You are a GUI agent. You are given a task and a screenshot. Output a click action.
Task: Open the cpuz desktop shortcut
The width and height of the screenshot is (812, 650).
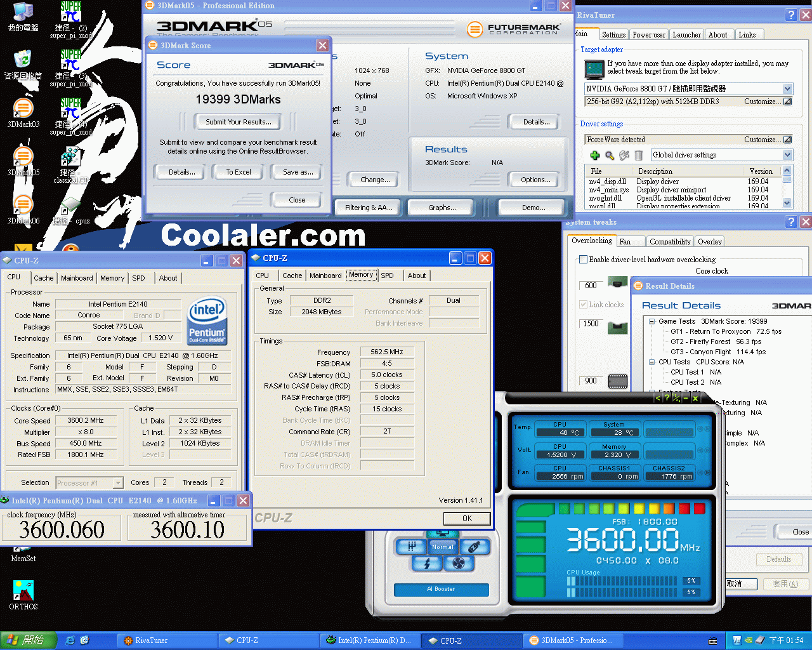point(71,211)
